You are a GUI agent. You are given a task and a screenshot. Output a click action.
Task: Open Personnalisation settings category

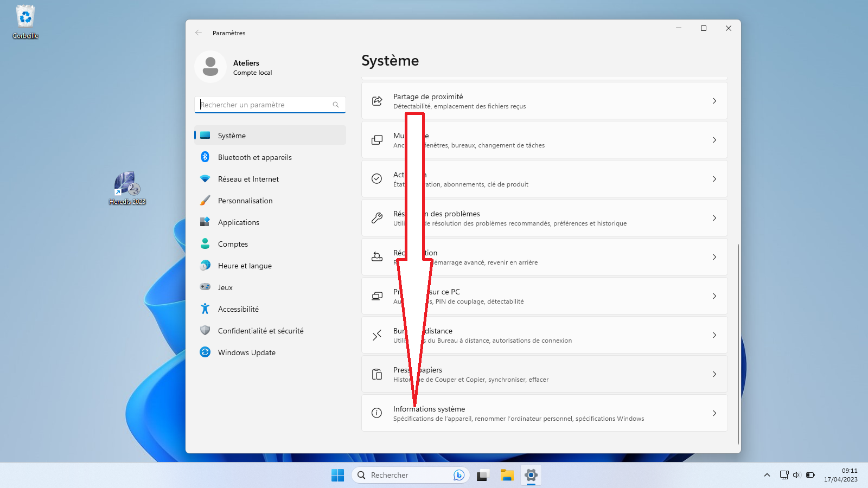(245, 201)
